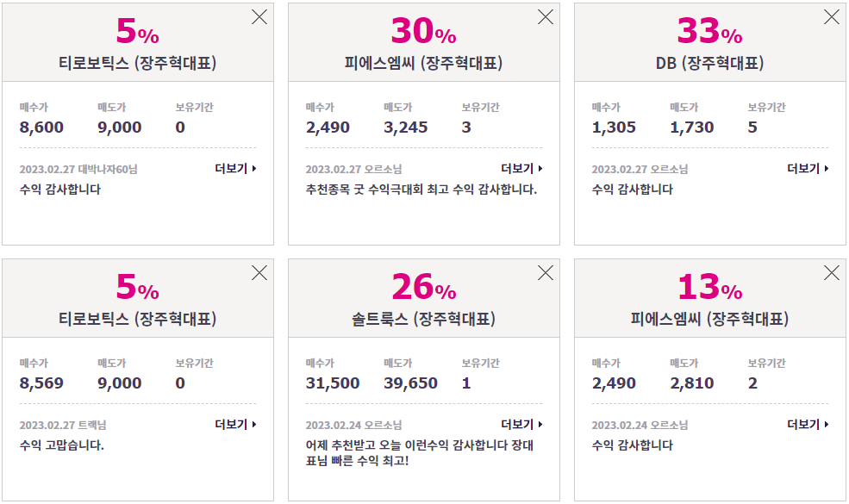Open 더보기 on 트랙님 review

point(235,425)
